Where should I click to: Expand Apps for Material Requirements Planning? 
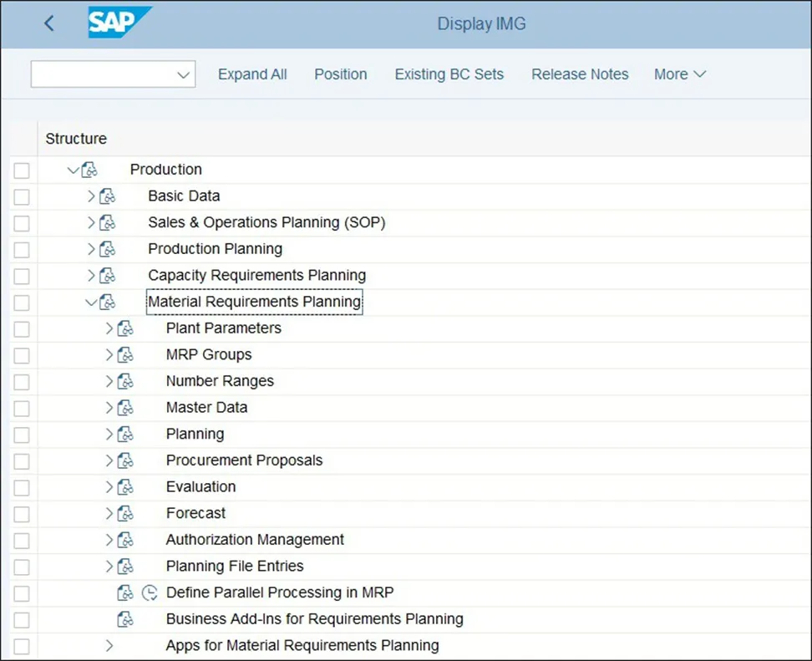click(109, 646)
